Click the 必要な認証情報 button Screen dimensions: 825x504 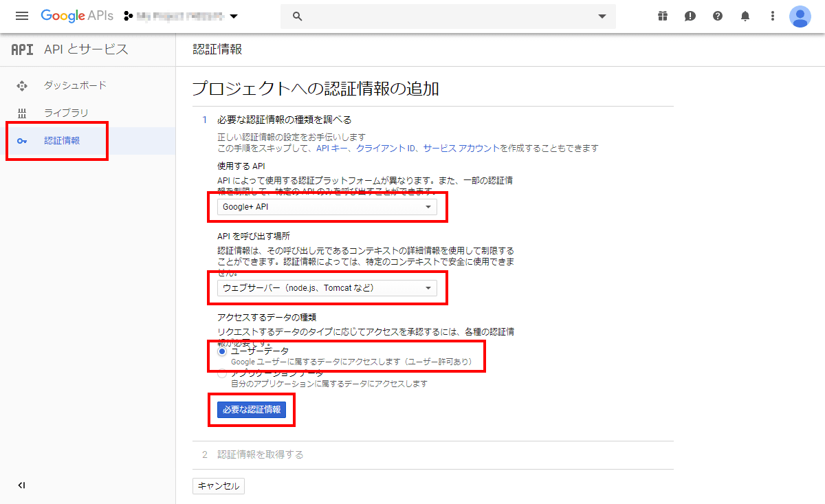coord(252,410)
